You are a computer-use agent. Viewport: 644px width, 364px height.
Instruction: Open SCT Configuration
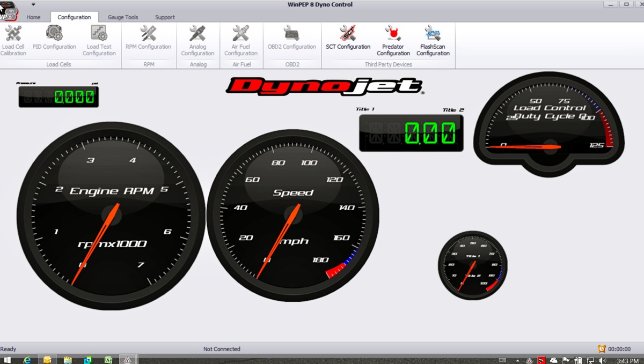point(348,38)
